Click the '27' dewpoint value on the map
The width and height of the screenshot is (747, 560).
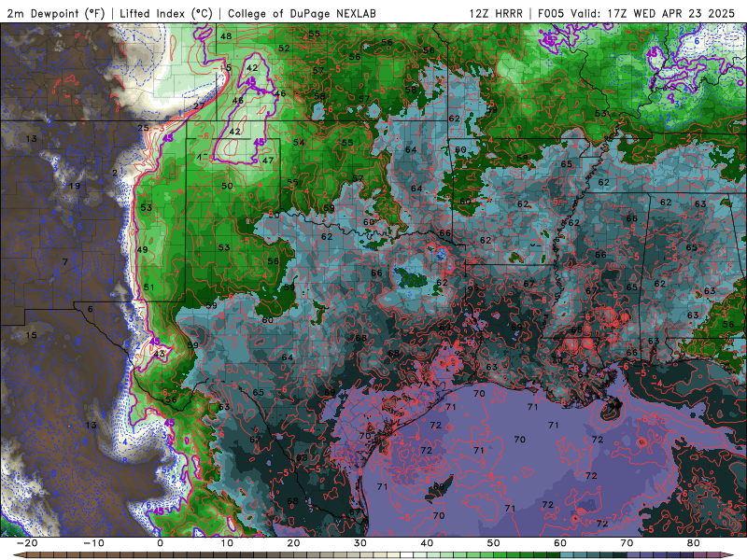[199, 105]
